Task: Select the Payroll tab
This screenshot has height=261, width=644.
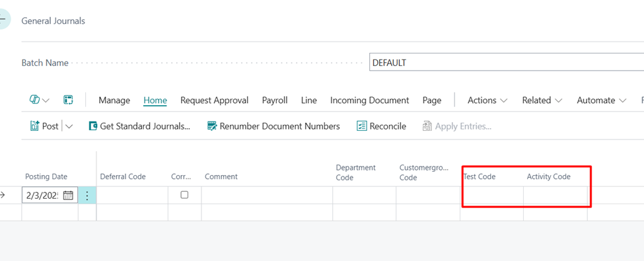Action: [275, 100]
